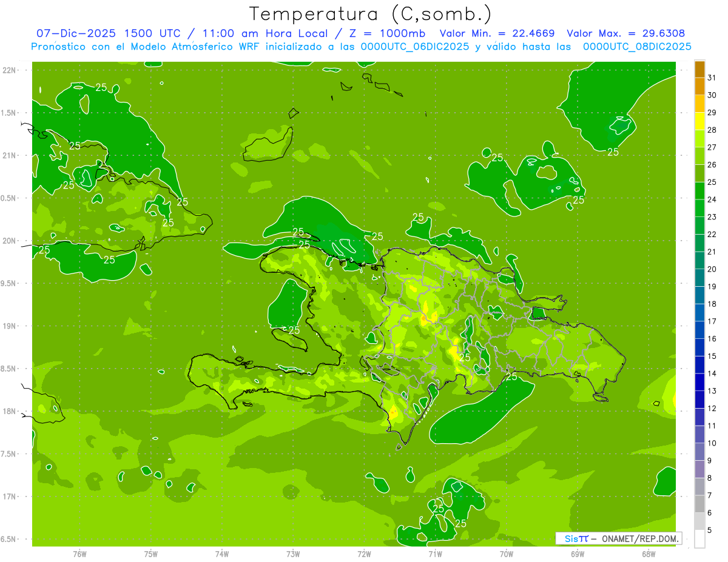728x562 pixels.
Task: Click the "75W" longitude axis label
Action: pos(151,554)
